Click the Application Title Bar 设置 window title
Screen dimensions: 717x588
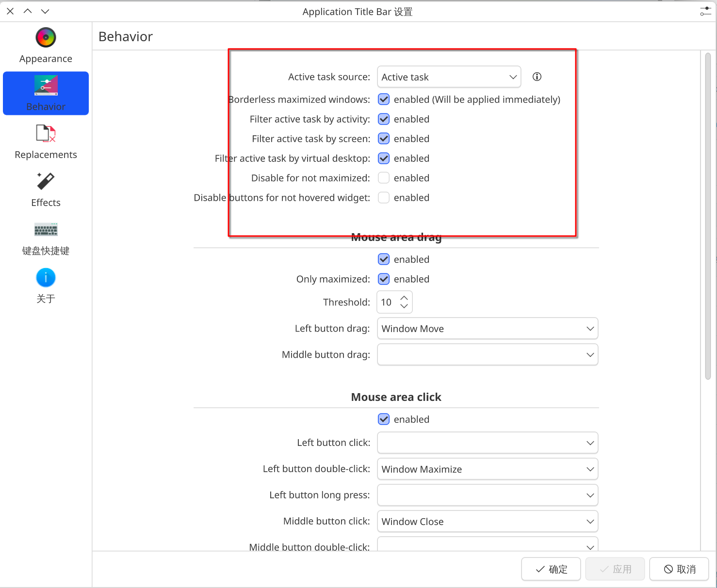point(358,12)
